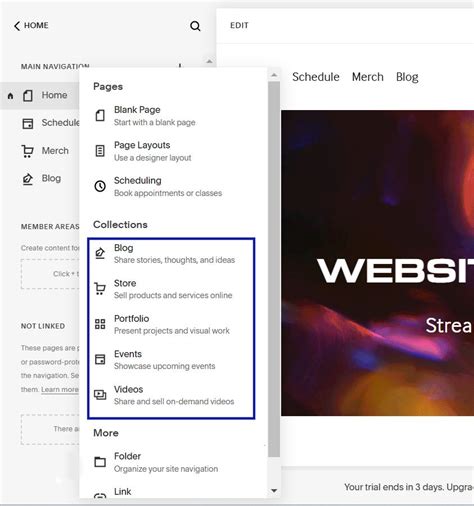Click the Scheduling clock icon
The width and height of the screenshot is (474, 506).
point(100,186)
